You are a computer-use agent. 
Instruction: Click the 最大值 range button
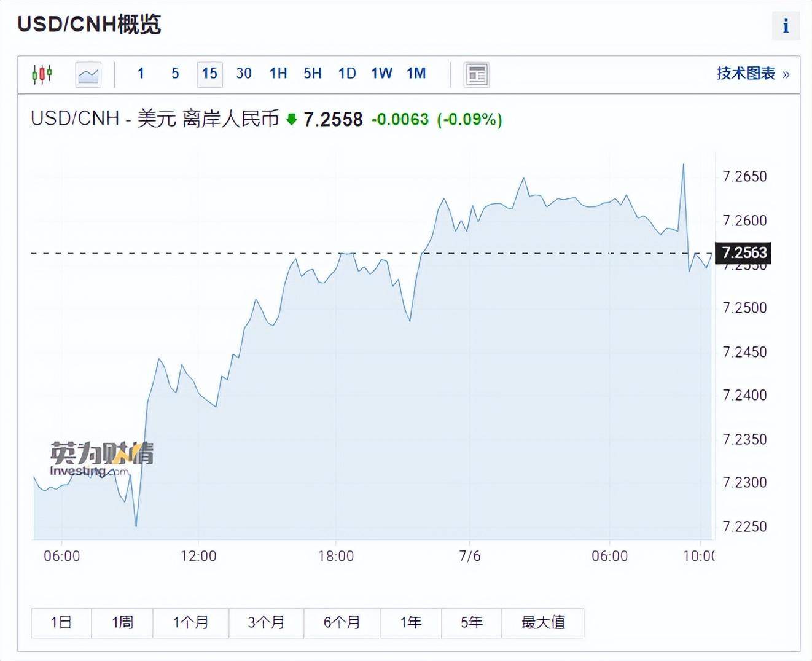(543, 622)
